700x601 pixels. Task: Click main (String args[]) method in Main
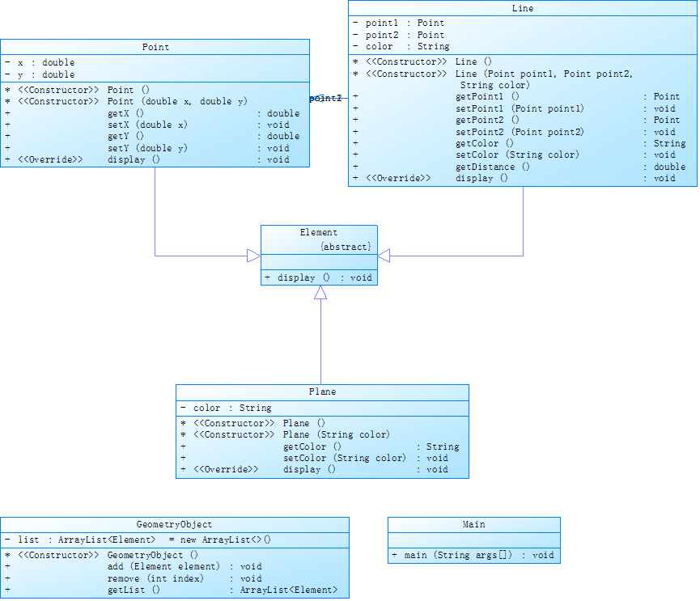point(473,556)
